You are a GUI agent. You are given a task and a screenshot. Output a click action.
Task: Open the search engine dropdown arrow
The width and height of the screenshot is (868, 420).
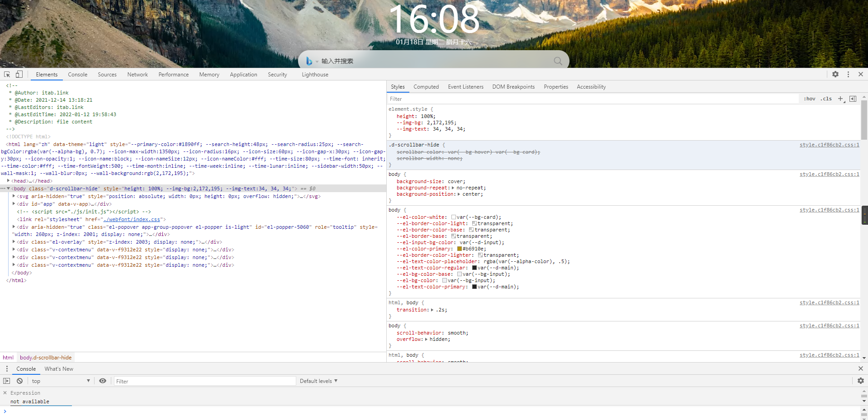[x=317, y=61]
